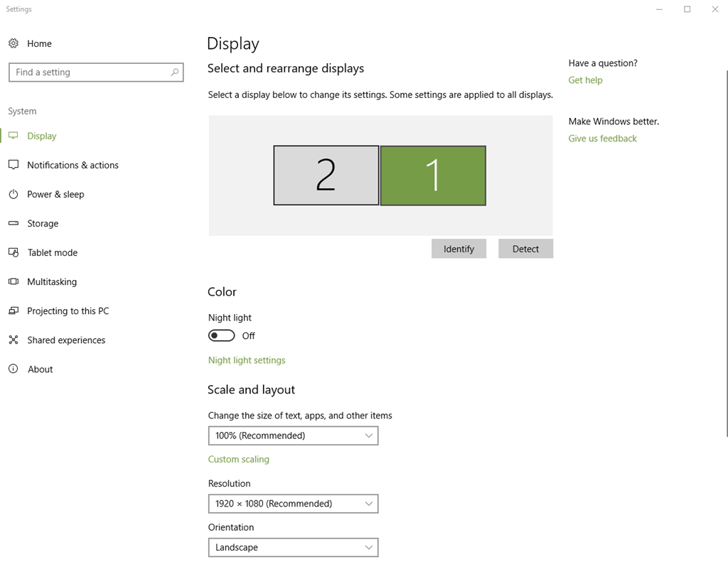This screenshot has height=562, width=728.
Task: Click the Get help link
Action: click(x=586, y=80)
